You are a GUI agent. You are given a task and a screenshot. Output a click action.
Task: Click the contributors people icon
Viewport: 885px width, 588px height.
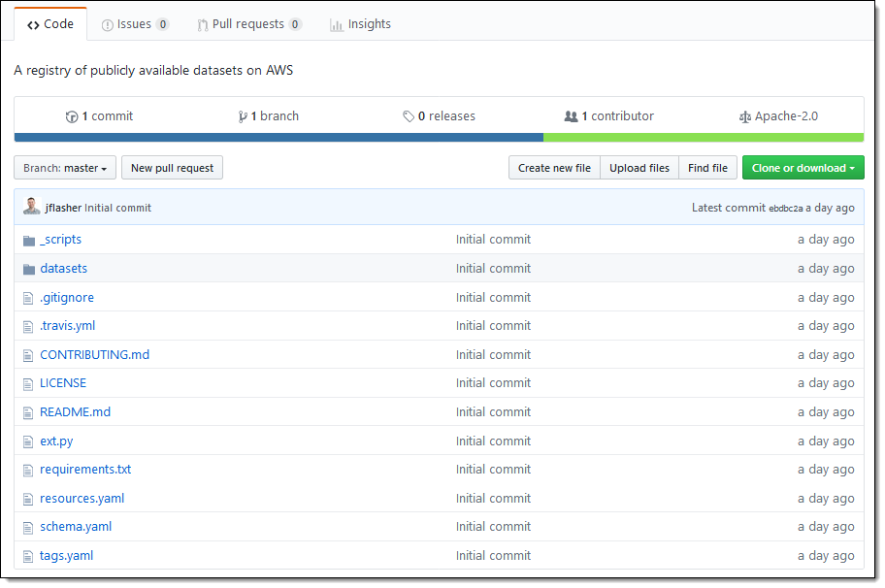coord(571,116)
